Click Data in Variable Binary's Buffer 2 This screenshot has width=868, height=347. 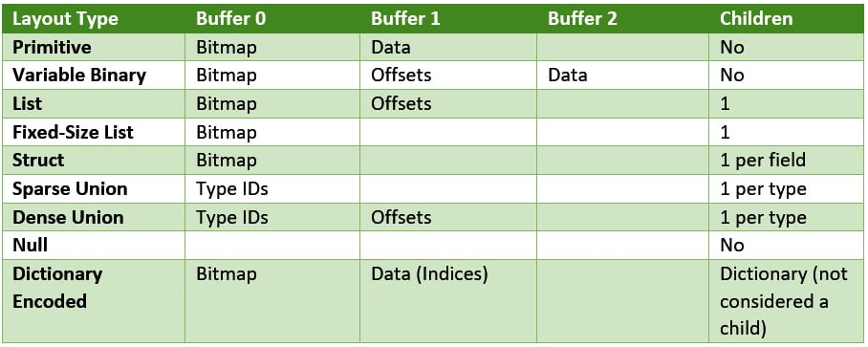568,76
